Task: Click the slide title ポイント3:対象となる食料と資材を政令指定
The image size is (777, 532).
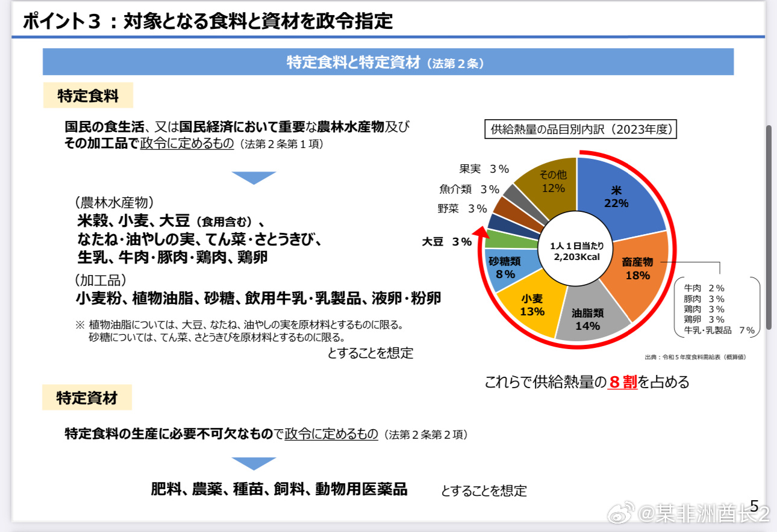Action: [208, 22]
